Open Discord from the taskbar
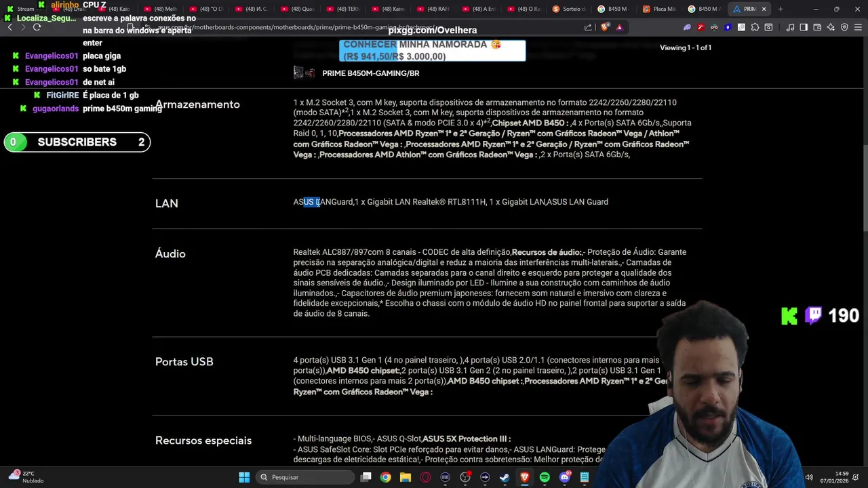Viewport: 868px width, 488px height. [565, 477]
